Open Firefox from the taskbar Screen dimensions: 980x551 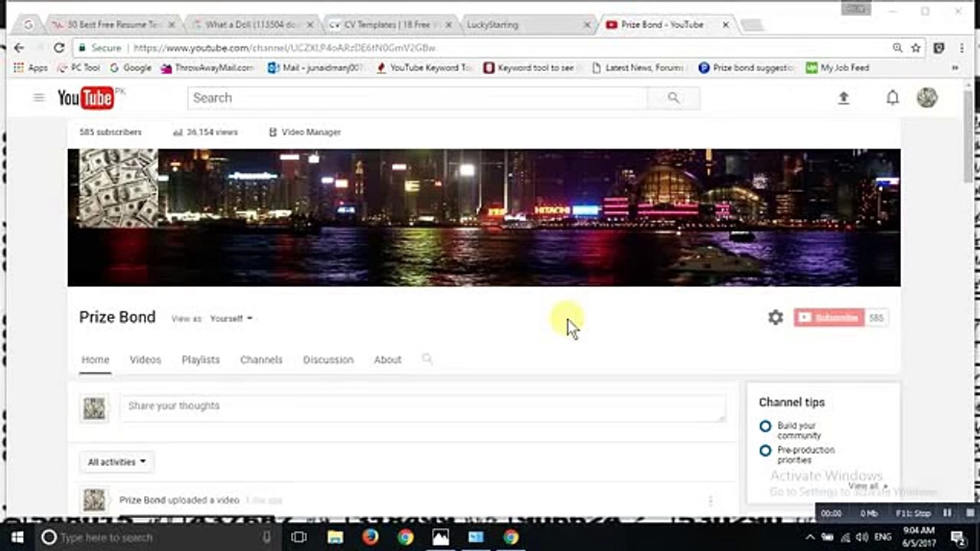tap(371, 537)
